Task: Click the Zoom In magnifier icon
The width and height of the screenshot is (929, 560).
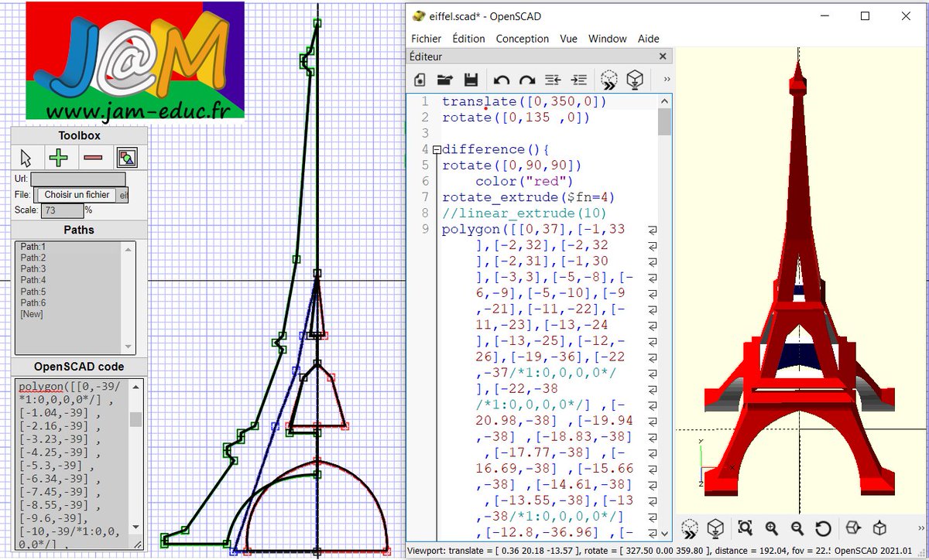Action: point(771,528)
